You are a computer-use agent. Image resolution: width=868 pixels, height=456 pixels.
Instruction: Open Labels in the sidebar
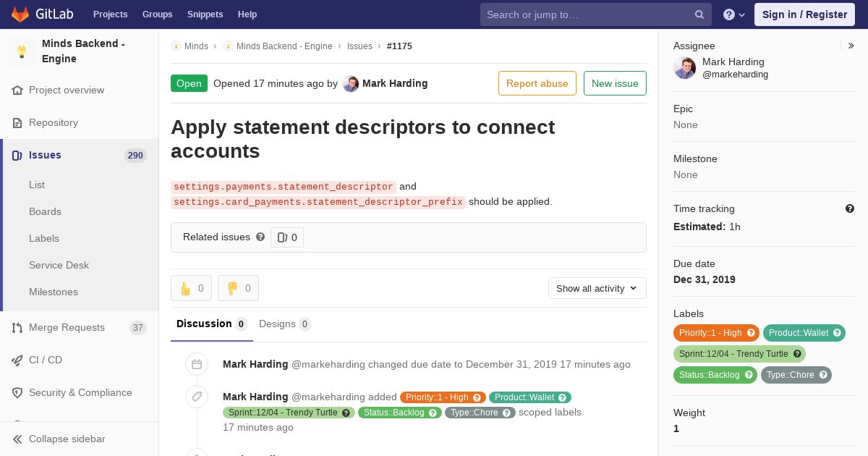point(44,238)
